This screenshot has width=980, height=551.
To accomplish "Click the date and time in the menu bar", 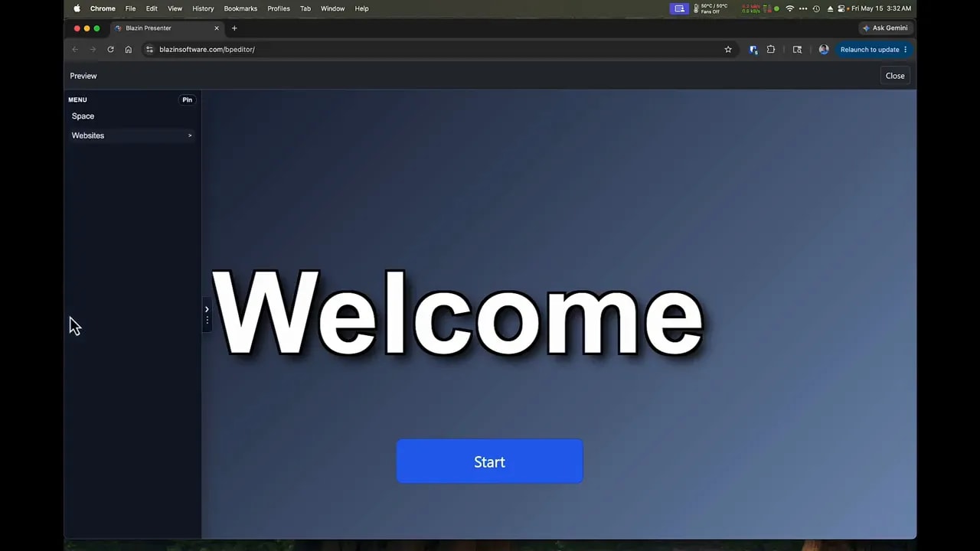I will pyautogui.click(x=881, y=8).
